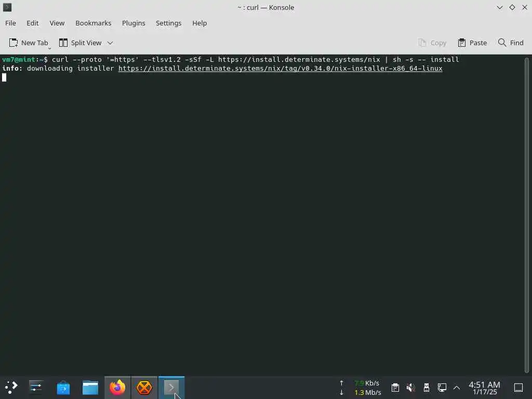Image resolution: width=532 pixels, height=399 pixels.
Task: Click the Konsole window icon in title bar
Action: (x=7, y=7)
